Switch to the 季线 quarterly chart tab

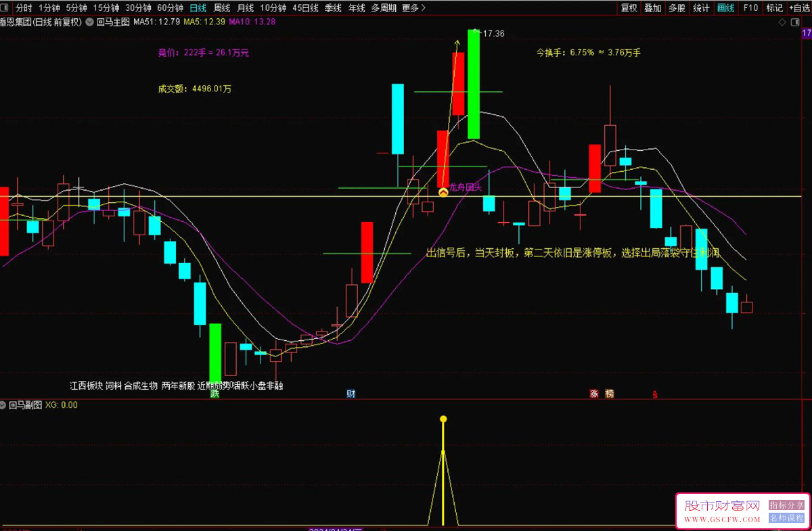pos(333,8)
